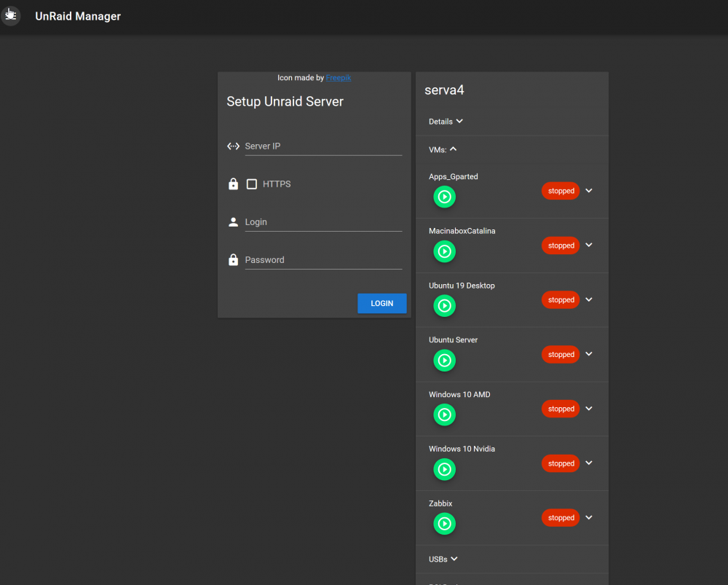This screenshot has width=728, height=585.
Task: Click the Ubuntu 19 Desktop name
Action: (x=462, y=286)
